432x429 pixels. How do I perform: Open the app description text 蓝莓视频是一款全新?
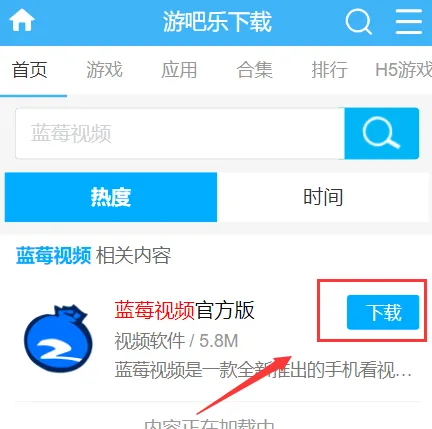click(263, 370)
